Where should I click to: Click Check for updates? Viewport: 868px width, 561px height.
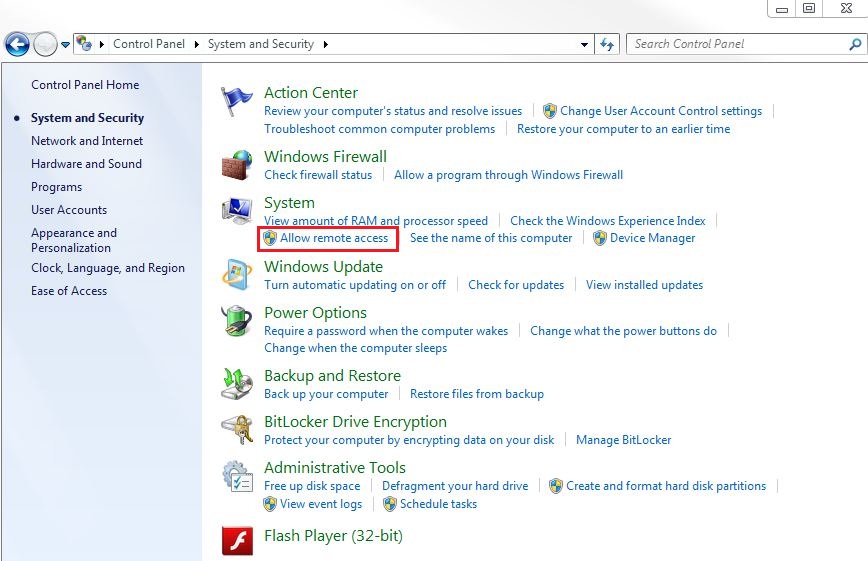(x=516, y=285)
